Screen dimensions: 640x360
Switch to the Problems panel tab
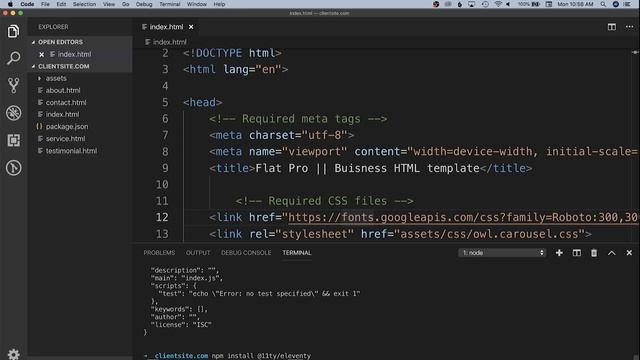[x=159, y=253]
